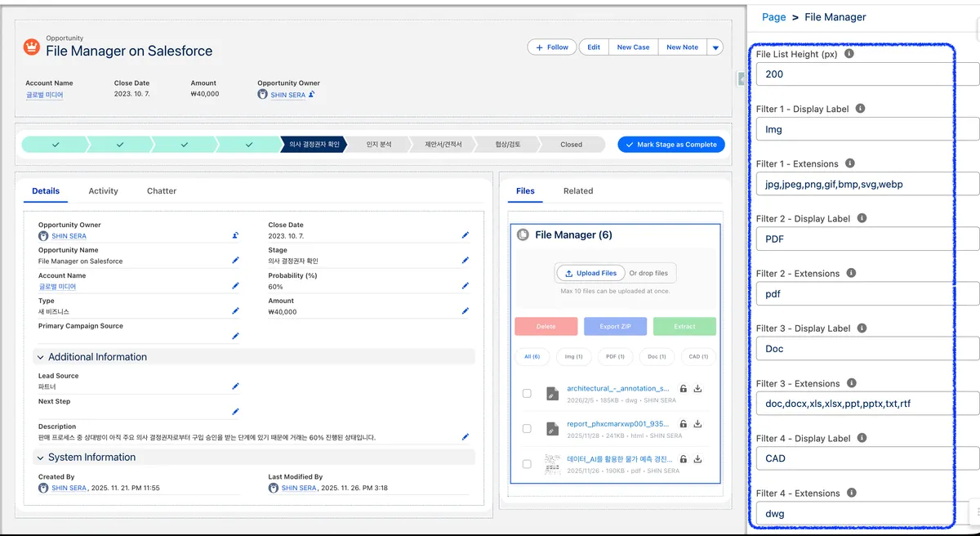Download the 데이터_AI pdf file

coord(697,459)
